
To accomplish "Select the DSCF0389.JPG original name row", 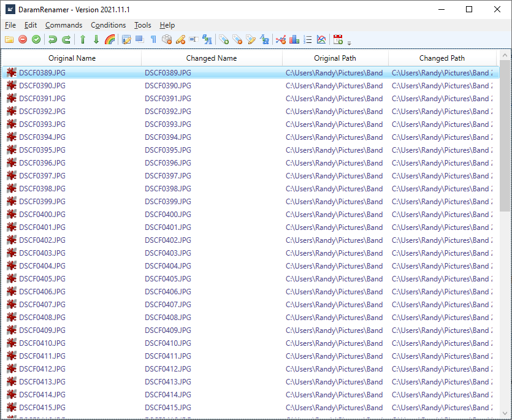I will 42,73.
